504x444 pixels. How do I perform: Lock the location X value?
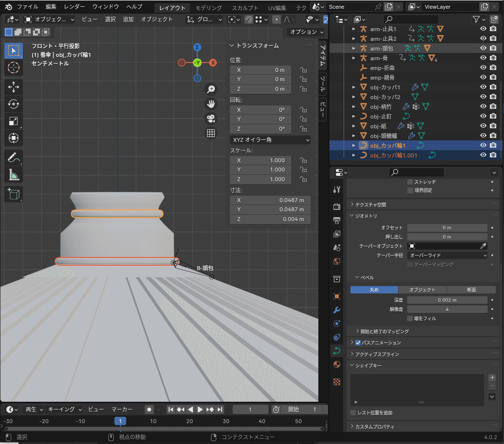[303, 70]
